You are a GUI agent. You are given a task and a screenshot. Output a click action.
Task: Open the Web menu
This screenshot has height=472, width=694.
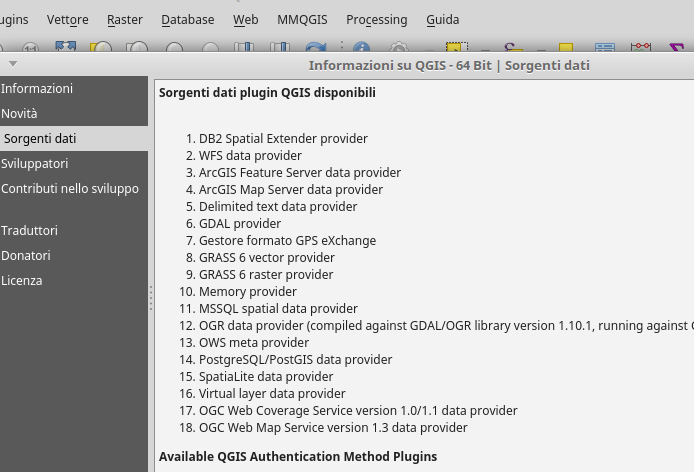pos(246,19)
